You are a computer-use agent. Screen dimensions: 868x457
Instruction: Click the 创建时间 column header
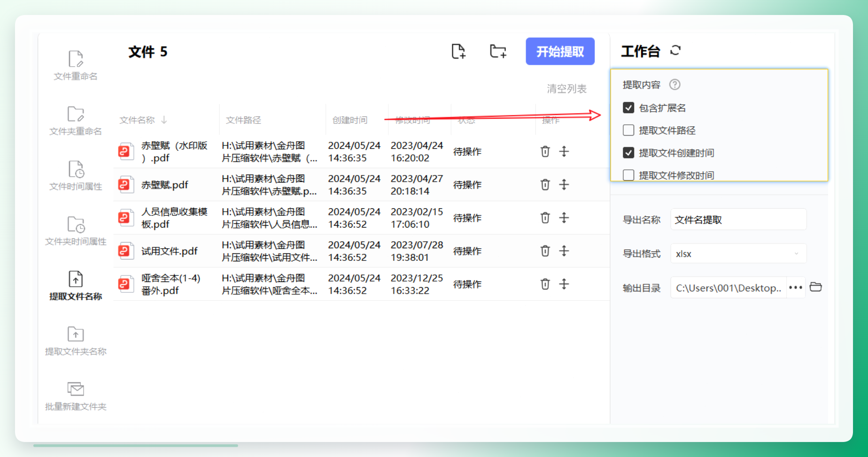(350, 120)
